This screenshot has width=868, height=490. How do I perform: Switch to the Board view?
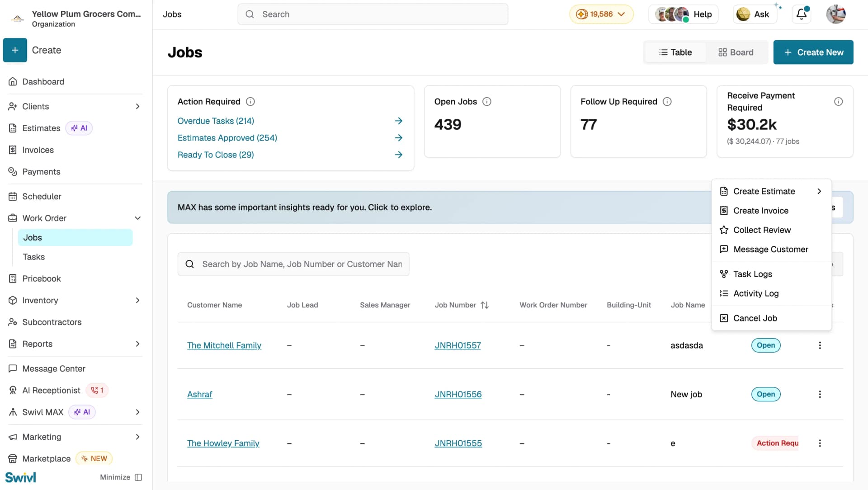click(736, 52)
